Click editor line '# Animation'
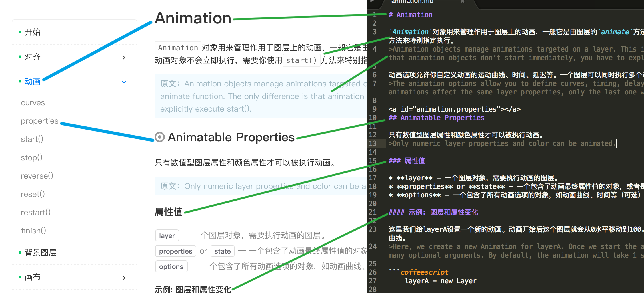 pos(411,15)
